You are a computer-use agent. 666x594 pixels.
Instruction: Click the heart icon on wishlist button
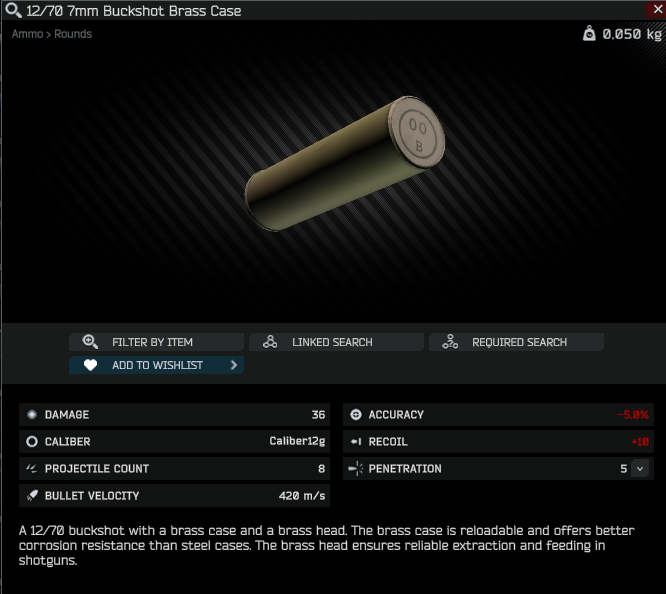click(x=90, y=365)
